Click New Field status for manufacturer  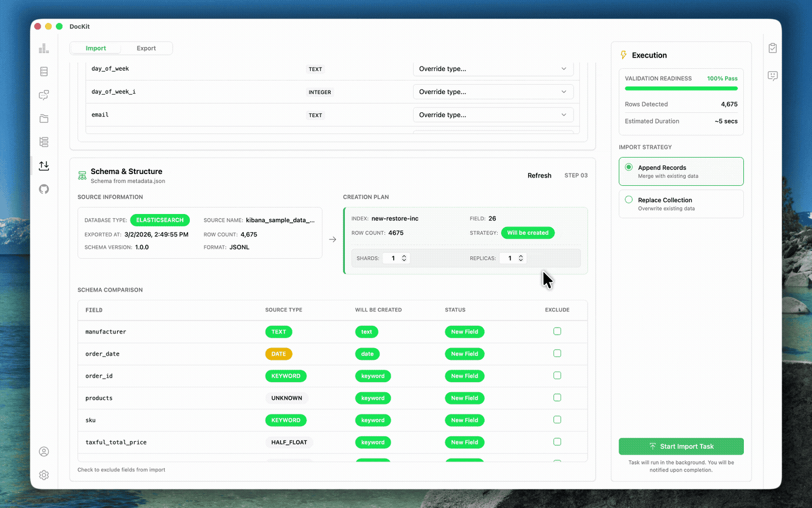point(464,332)
